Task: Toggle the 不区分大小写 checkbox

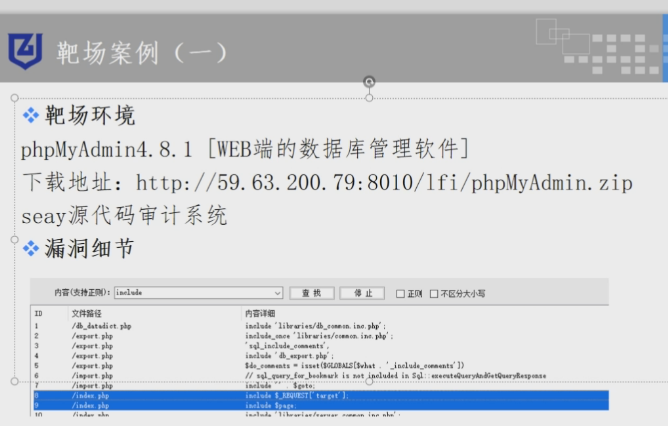Action: (434, 294)
